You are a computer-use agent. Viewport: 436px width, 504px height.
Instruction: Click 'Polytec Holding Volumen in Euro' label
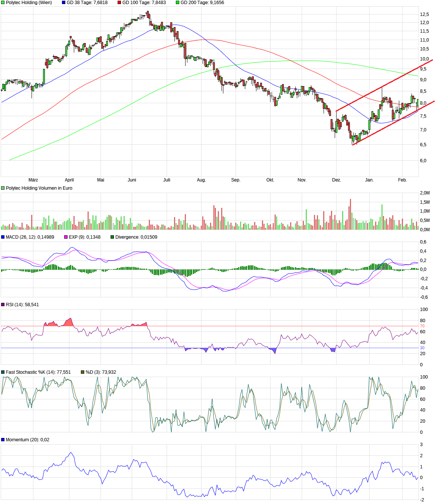[39, 188]
